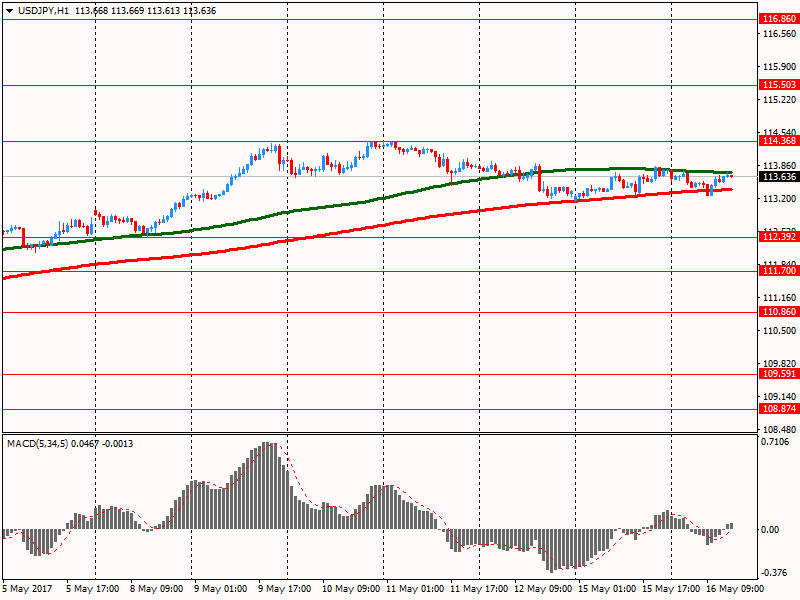Click the lowest MACD histogram trough bar
Screen dimensions: 800x600
[x=551, y=551]
